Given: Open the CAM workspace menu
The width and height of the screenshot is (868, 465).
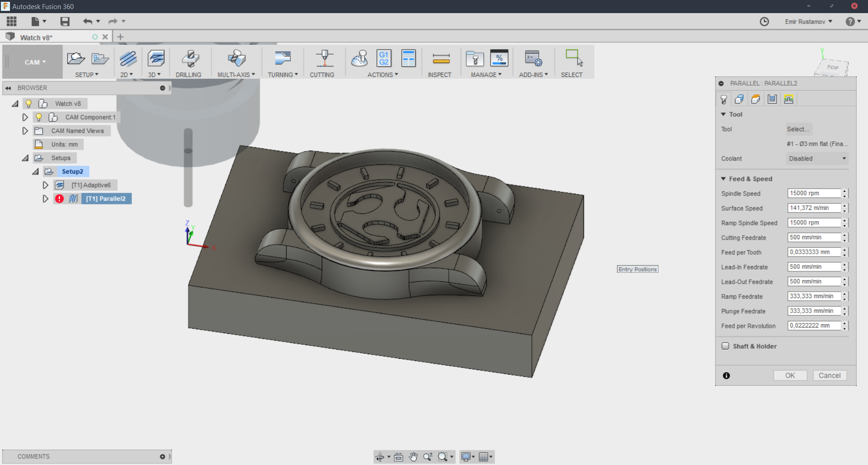Looking at the screenshot, I should [x=35, y=62].
